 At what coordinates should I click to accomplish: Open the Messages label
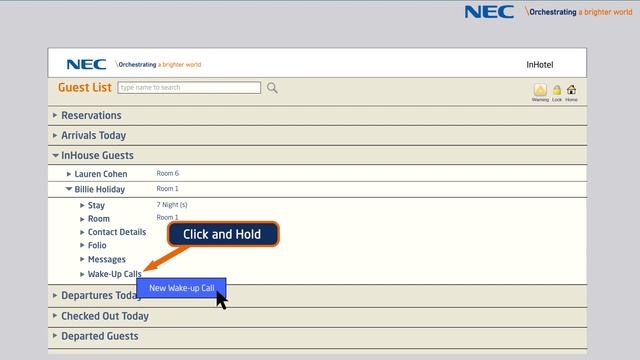[107, 259]
